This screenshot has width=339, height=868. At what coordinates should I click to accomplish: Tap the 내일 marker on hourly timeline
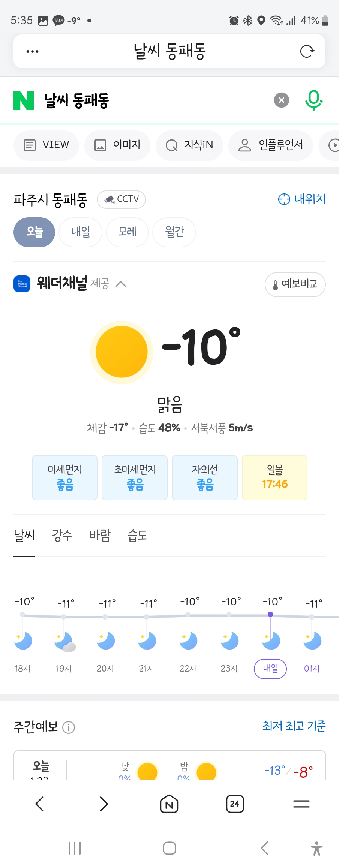click(270, 669)
